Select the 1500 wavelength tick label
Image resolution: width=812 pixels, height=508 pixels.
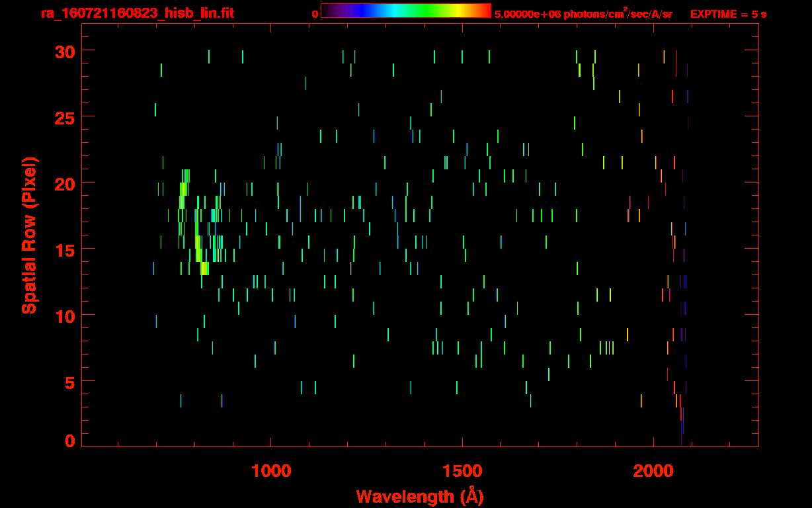(x=462, y=471)
